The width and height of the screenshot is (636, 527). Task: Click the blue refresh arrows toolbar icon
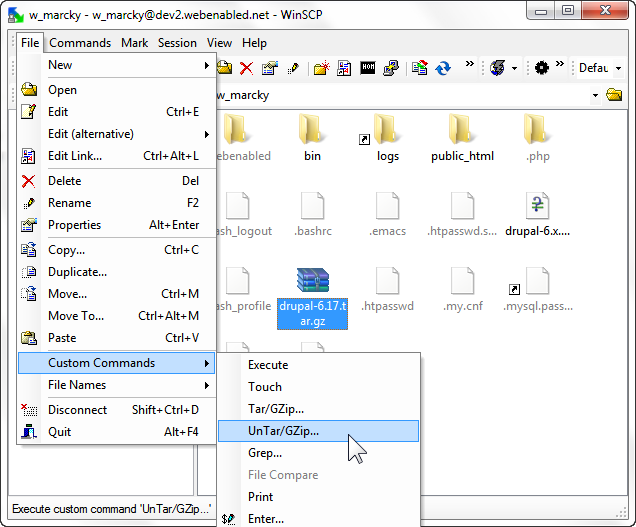tap(443, 68)
